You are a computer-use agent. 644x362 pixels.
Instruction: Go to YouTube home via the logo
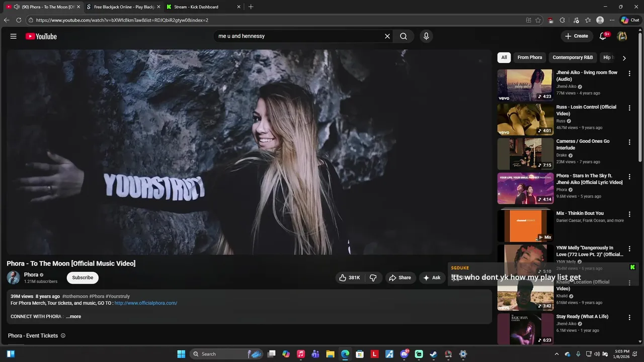click(x=41, y=36)
